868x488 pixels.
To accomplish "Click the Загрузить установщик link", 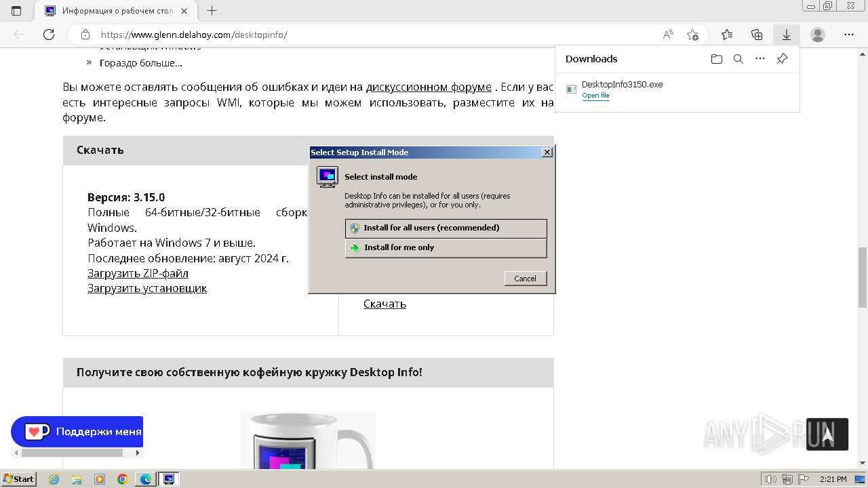I will point(147,288).
